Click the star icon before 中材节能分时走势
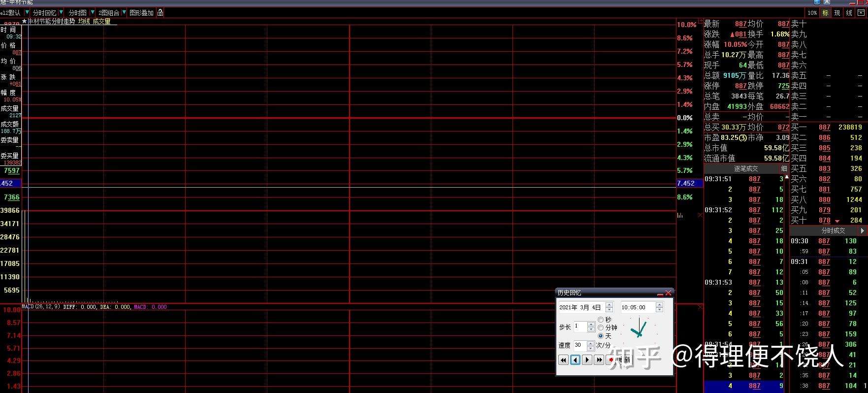 coord(24,22)
